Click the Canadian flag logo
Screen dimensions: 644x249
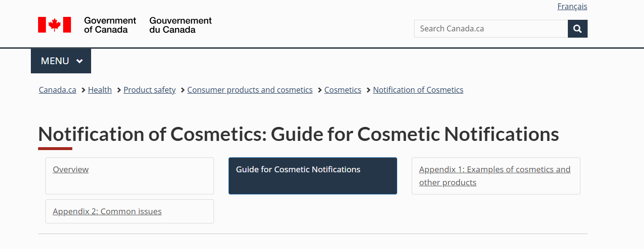(54, 25)
